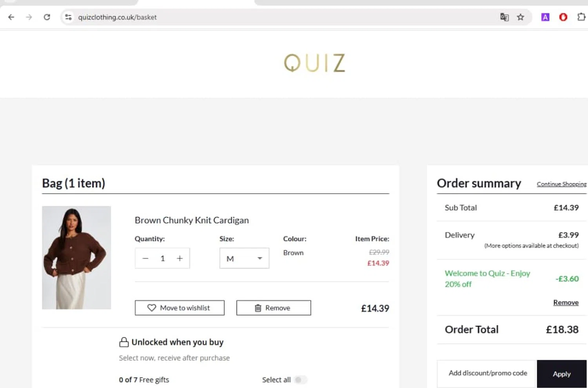
Task: Go to homepage via QUIZ logo
Action: click(x=314, y=63)
